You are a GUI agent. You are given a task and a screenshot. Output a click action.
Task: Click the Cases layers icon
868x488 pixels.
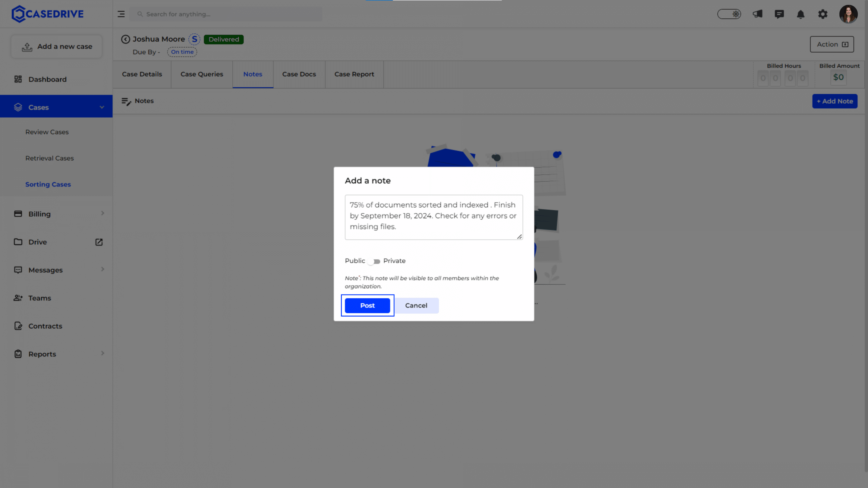(x=18, y=107)
